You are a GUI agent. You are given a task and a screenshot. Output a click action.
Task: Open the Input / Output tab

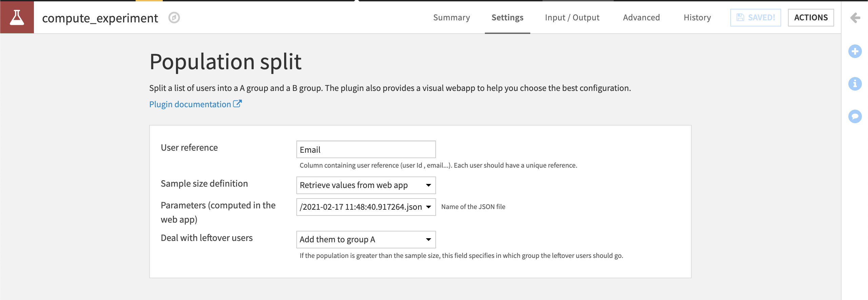click(572, 17)
